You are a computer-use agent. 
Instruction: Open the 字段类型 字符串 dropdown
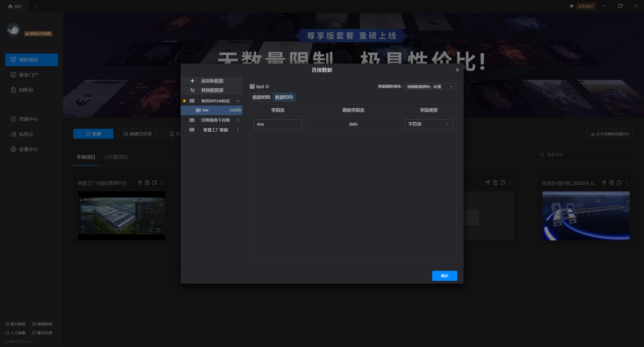(428, 124)
